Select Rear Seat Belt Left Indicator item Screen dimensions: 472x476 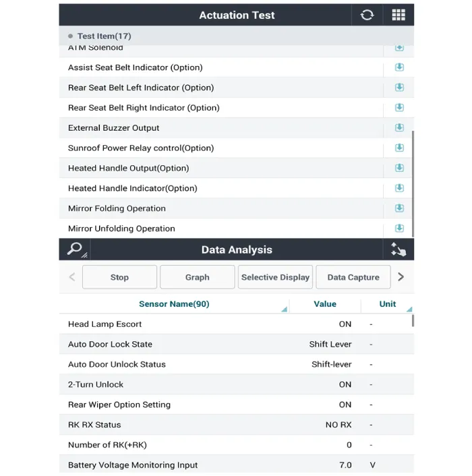[141, 88]
